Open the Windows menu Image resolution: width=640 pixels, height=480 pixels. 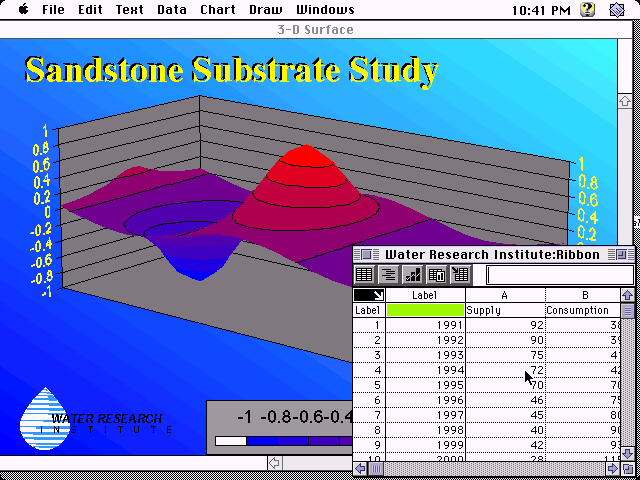click(325, 9)
